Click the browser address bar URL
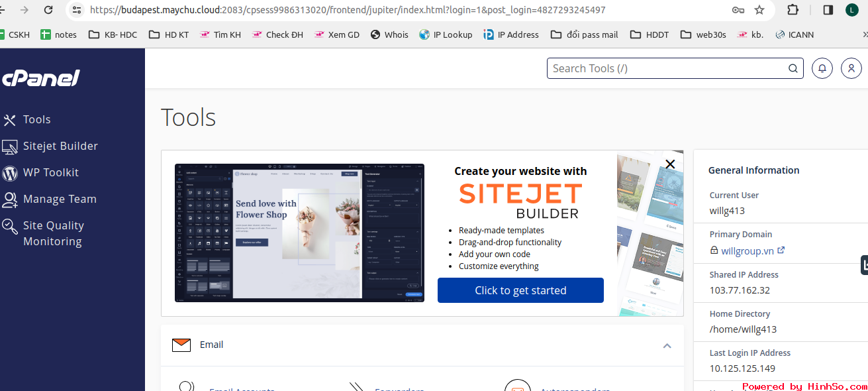 click(x=347, y=10)
